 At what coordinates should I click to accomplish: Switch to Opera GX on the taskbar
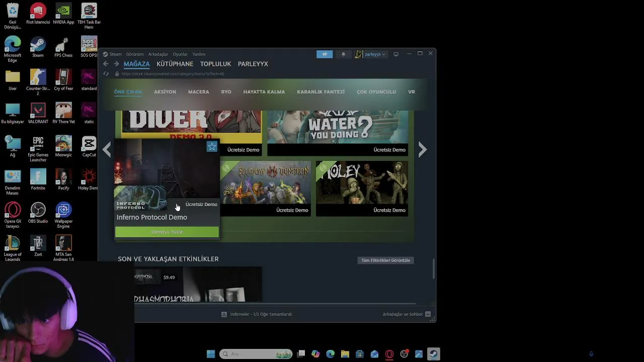pos(389,354)
